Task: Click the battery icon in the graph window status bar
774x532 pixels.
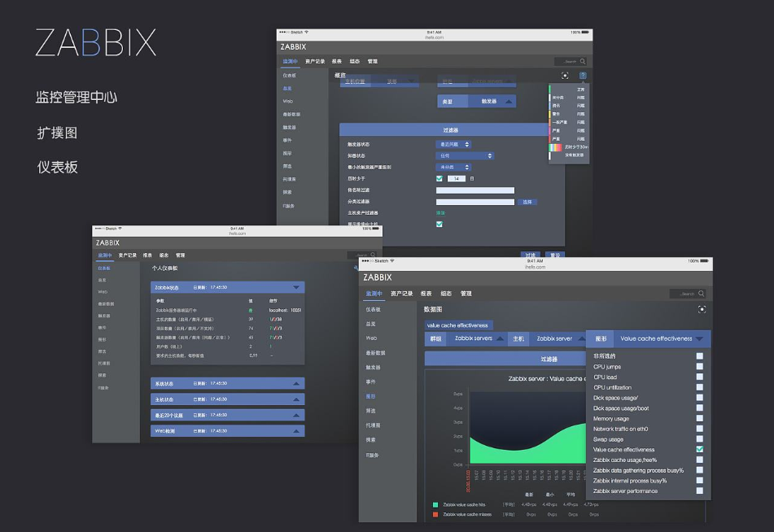Action: click(704, 260)
